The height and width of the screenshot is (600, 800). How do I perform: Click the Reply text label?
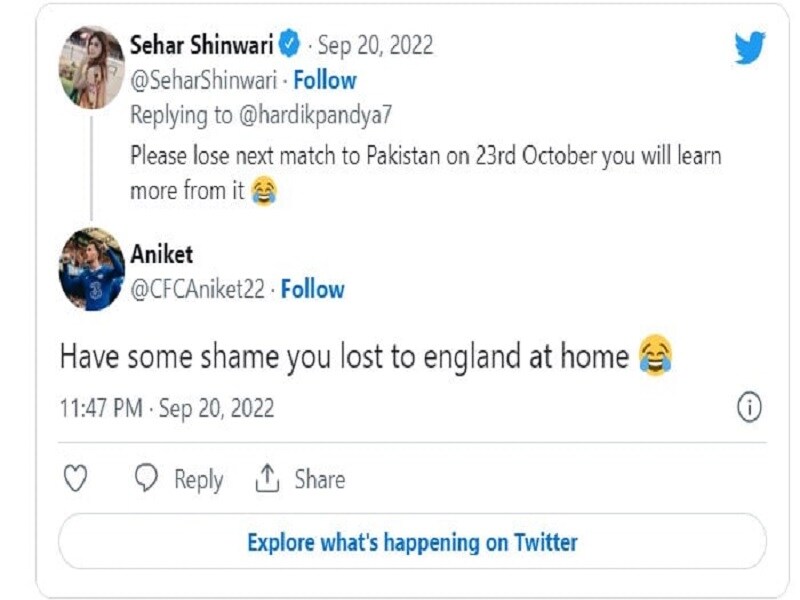[198, 480]
